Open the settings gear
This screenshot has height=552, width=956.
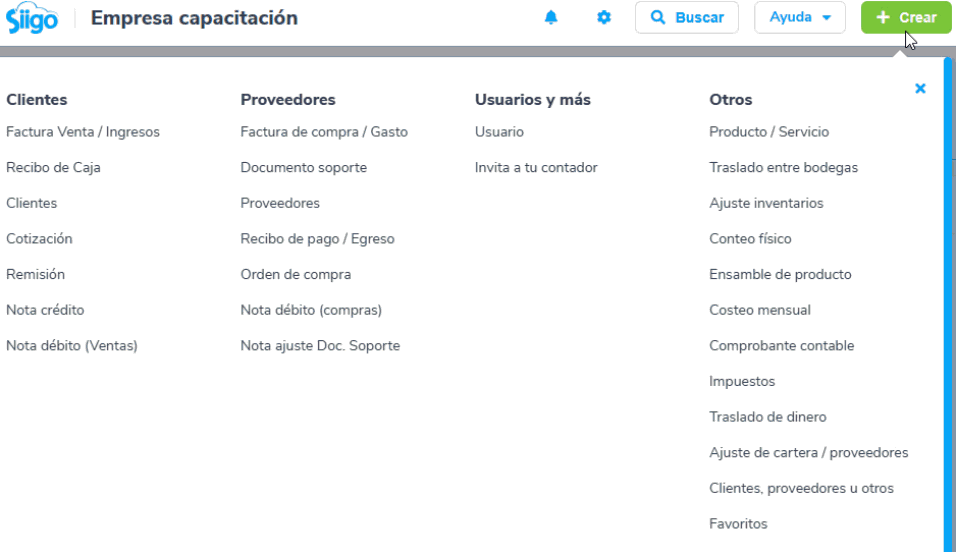point(604,17)
